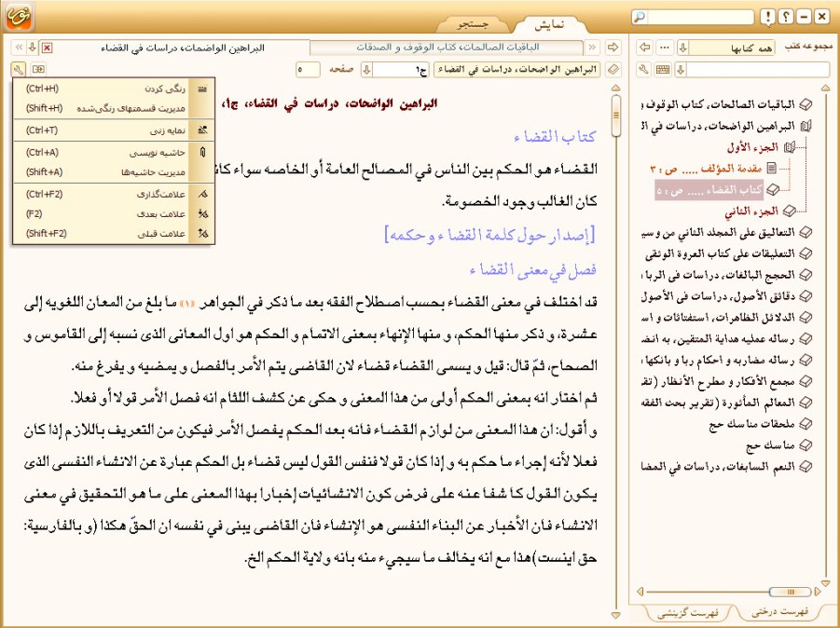This screenshot has width=840, height=628.
Task: Open the volume ج1 dropdown arrow
Action: pos(365,69)
